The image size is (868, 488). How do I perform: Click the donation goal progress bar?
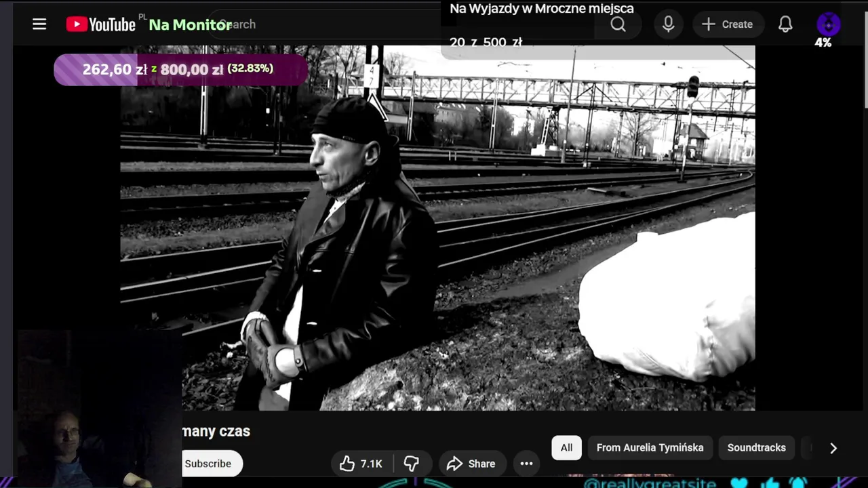180,69
